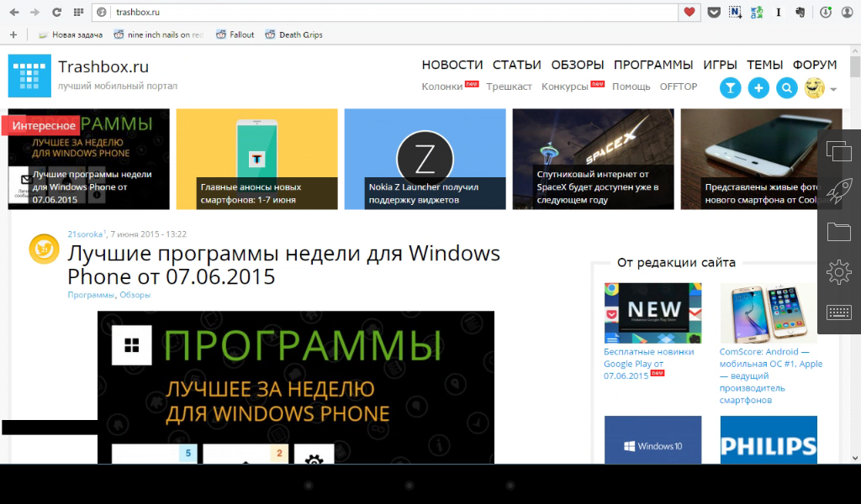Screen dimensions: 861x504
Task: Click the PHILIPS sidebar thumbnail
Action: (x=769, y=440)
